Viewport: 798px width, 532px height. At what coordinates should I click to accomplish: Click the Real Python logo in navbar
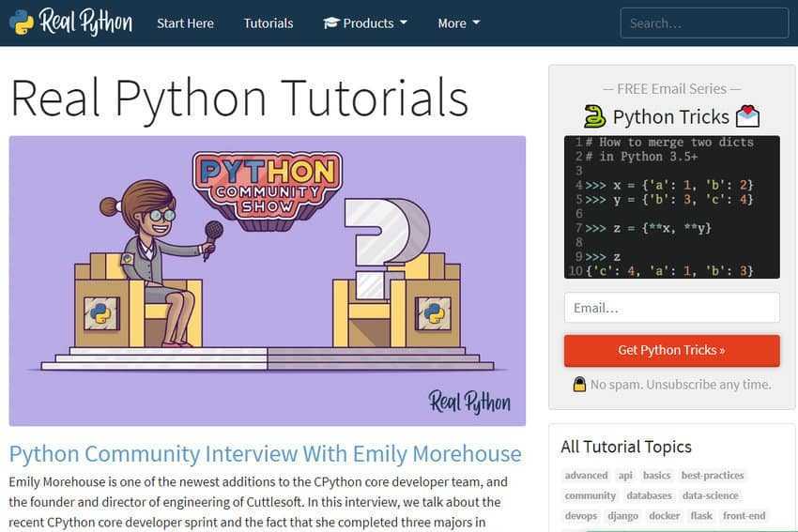(x=71, y=23)
